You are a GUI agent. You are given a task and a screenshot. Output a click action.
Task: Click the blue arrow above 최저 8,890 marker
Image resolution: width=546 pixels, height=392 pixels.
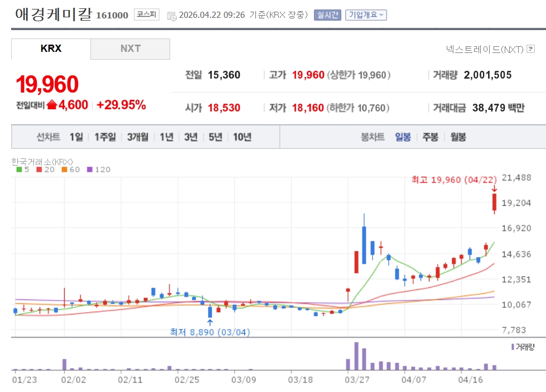point(210,322)
